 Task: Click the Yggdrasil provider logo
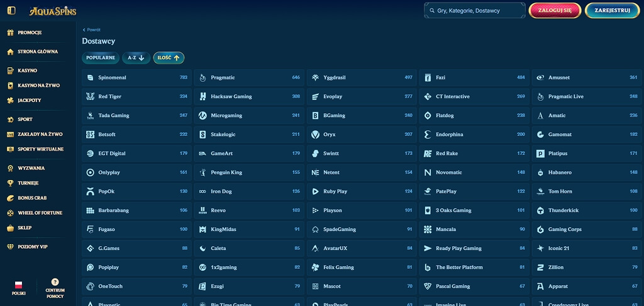(x=315, y=77)
